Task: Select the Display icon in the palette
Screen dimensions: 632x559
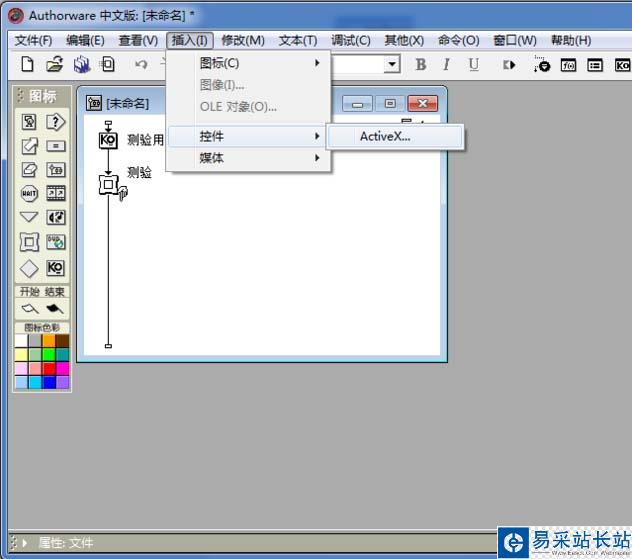Action: [29, 122]
